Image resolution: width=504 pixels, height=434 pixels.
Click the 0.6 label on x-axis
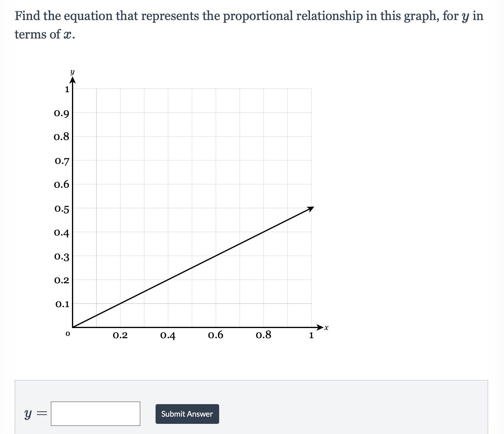[x=216, y=335]
